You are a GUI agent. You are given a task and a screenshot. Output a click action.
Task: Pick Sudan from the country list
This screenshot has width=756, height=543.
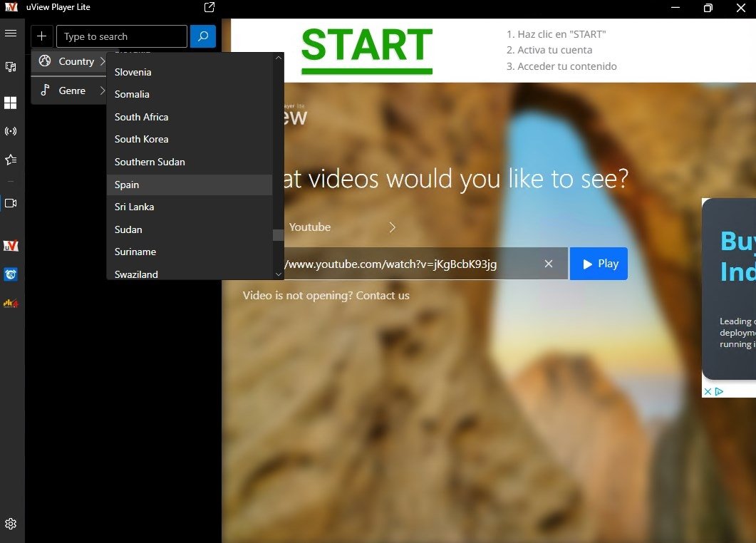tap(190, 229)
